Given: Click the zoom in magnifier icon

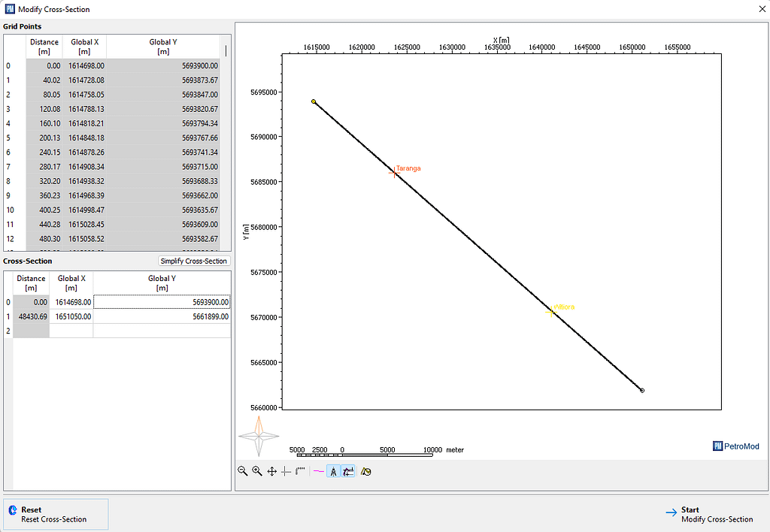Looking at the screenshot, I should pyautogui.click(x=257, y=471).
